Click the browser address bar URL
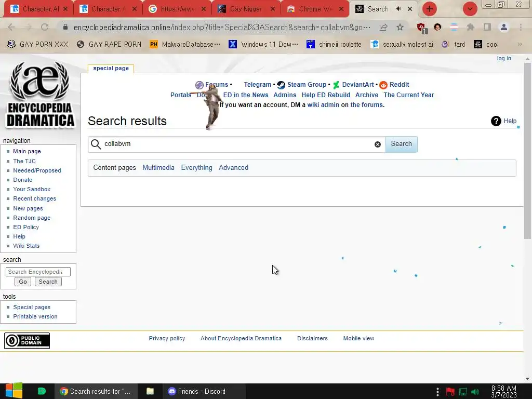The width and height of the screenshot is (532, 399). pyautogui.click(x=221, y=28)
